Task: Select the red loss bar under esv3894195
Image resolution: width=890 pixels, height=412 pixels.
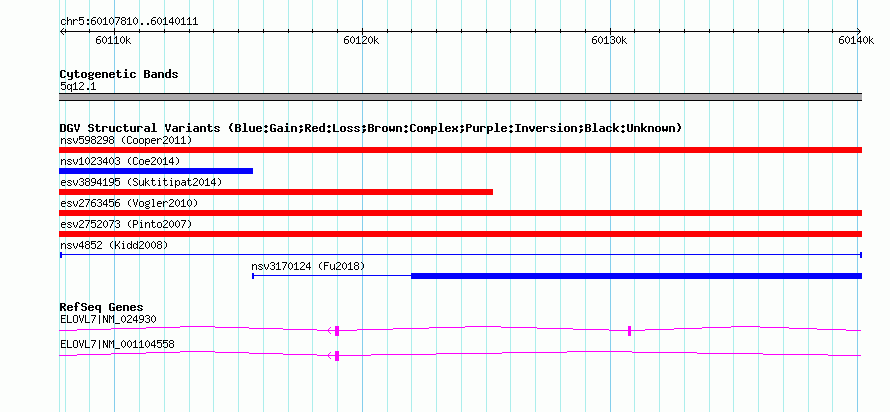Action: [x=276, y=192]
